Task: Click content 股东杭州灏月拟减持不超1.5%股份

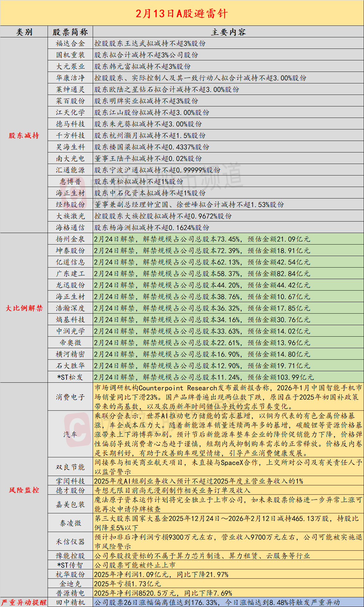Action: tap(150, 136)
